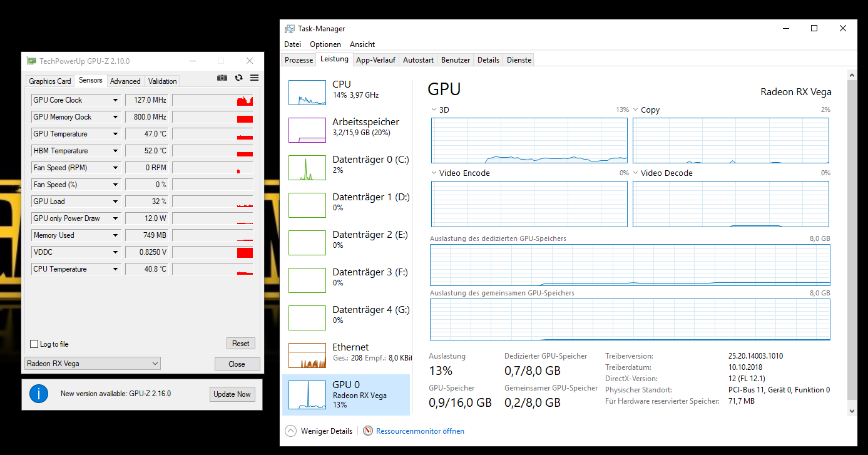Switch to Graphics Card tab in GPU-Z

(50, 81)
